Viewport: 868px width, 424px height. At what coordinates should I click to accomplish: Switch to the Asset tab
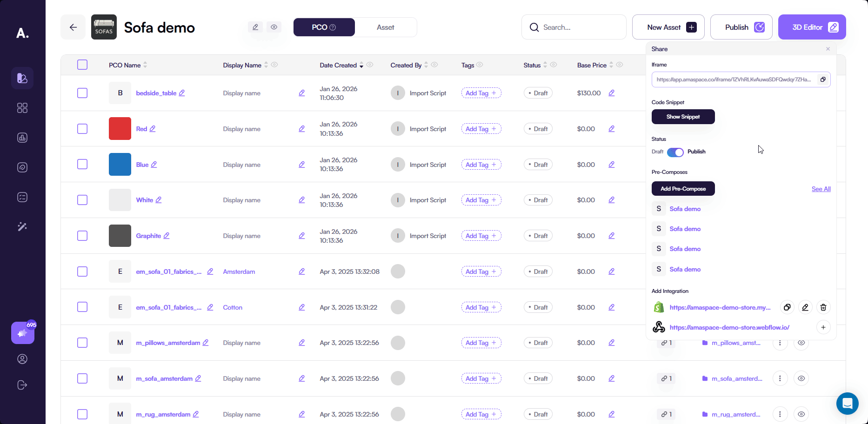click(x=385, y=27)
